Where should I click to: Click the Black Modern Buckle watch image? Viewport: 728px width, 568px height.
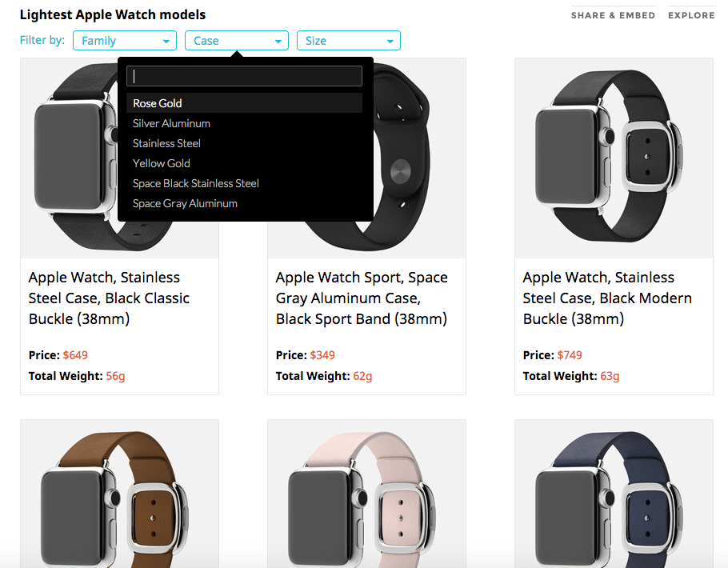tap(614, 158)
